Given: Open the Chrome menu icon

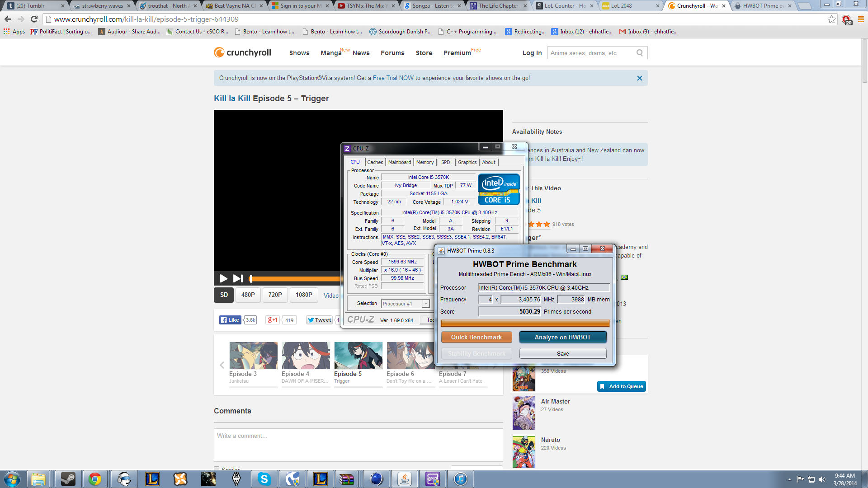Looking at the screenshot, I should [x=861, y=19].
